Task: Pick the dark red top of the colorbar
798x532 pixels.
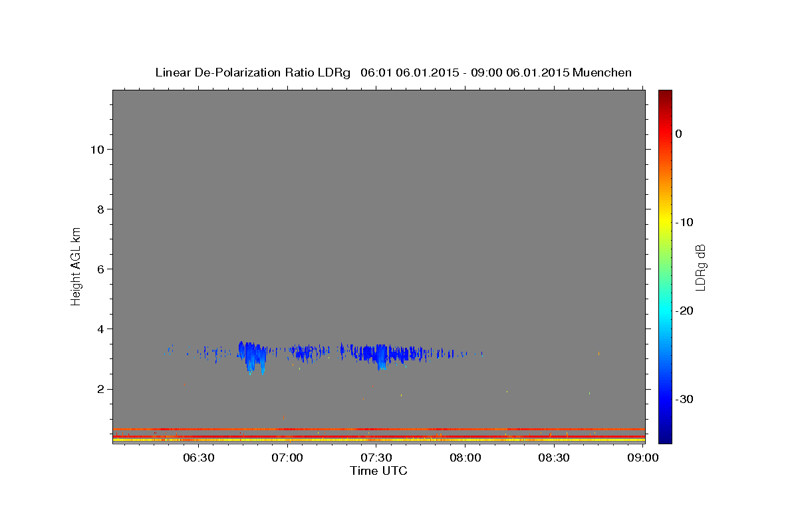Action: pyautogui.click(x=665, y=94)
